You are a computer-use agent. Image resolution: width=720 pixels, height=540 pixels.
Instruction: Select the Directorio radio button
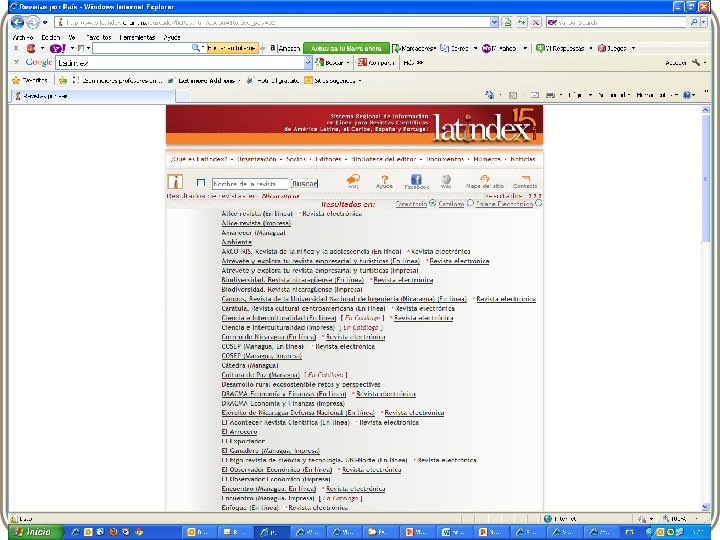pyautogui.click(x=433, y=203)
